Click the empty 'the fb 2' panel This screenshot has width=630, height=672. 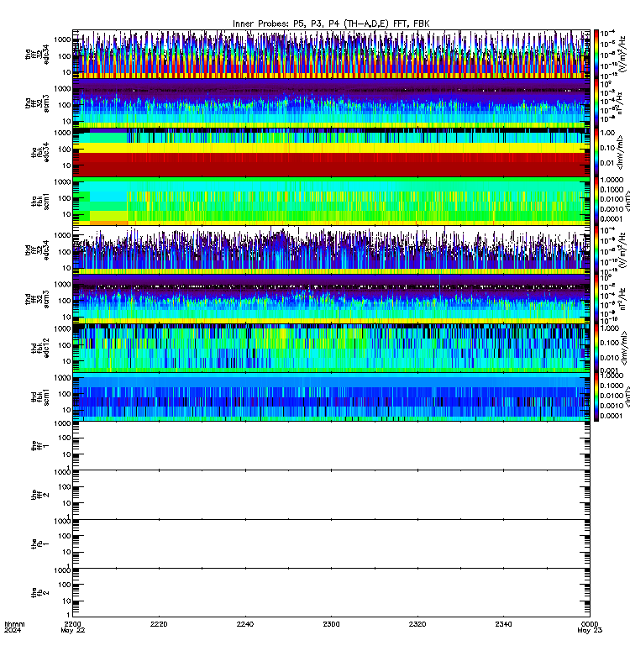[x=331, y=593]
